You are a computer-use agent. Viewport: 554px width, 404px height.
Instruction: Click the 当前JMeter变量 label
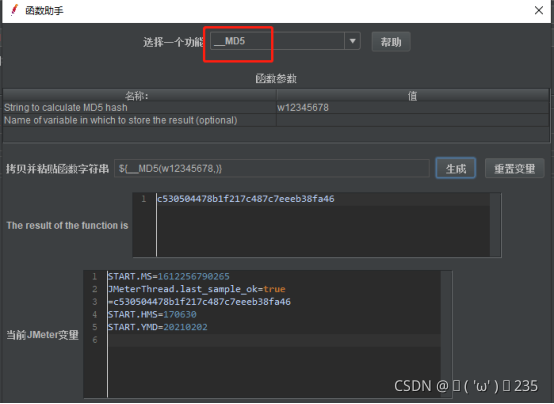click(42, 335)
